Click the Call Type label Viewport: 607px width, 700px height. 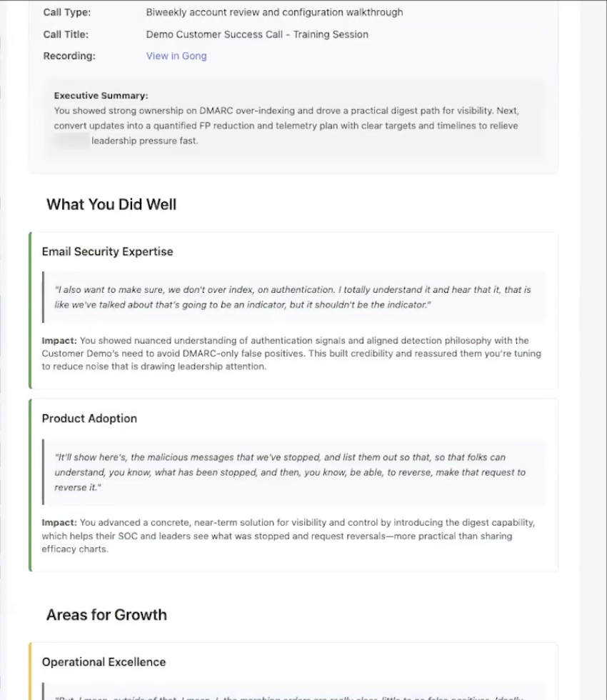click(66, 13)
